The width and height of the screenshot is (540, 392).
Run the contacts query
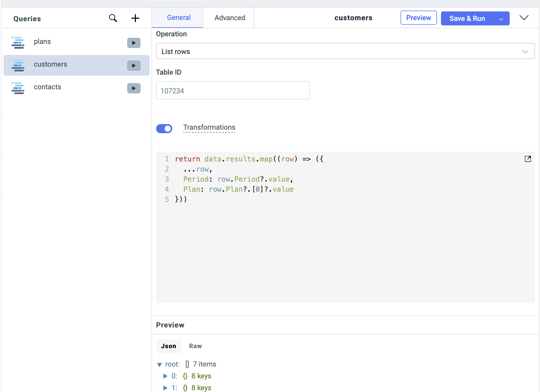point(134,88)
